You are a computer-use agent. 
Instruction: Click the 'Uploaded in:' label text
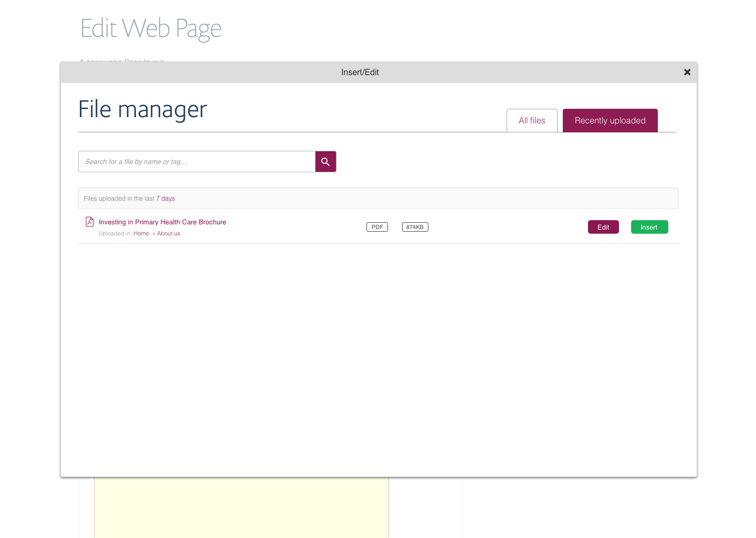pyautogui.click(x=115, y=234)
